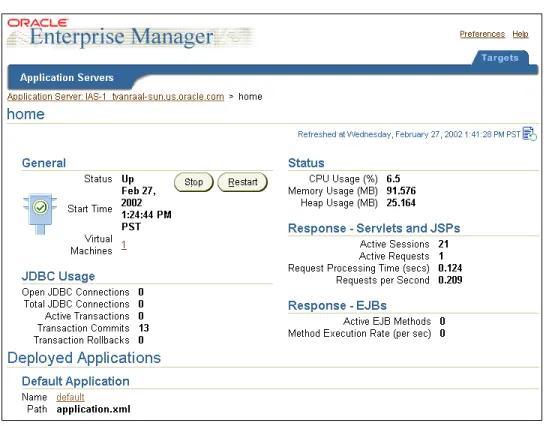Screen dimensions: 549x426
Task: Click the Start Time label
Action: coord(90,209)
